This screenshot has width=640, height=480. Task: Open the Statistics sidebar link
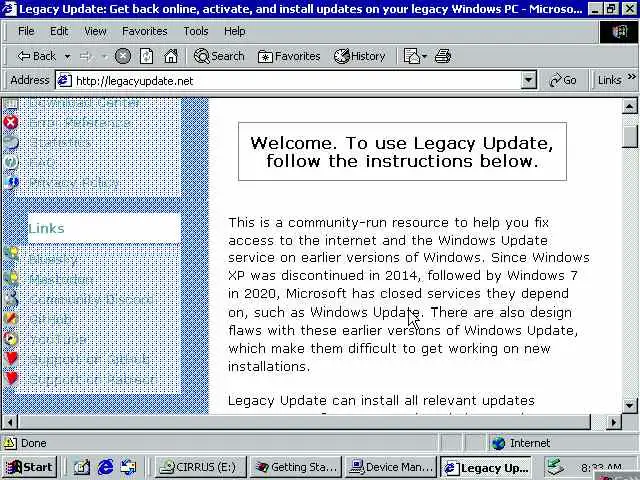(x=60, y=142)
